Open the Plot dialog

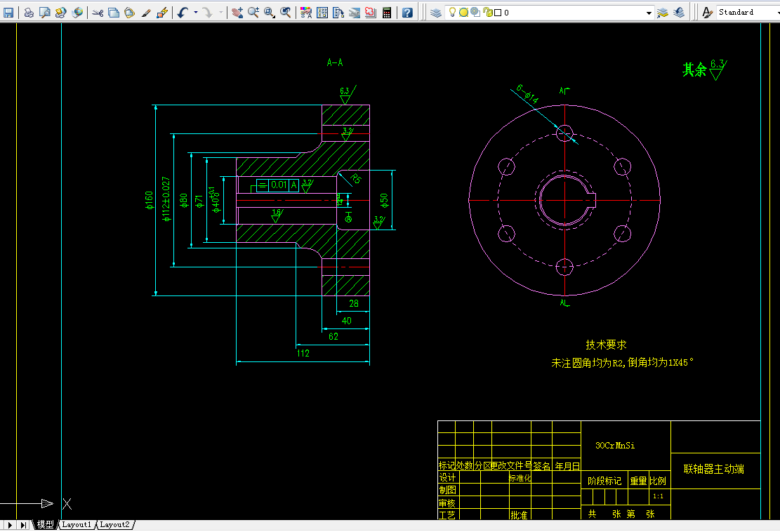[x=27, y=12]
